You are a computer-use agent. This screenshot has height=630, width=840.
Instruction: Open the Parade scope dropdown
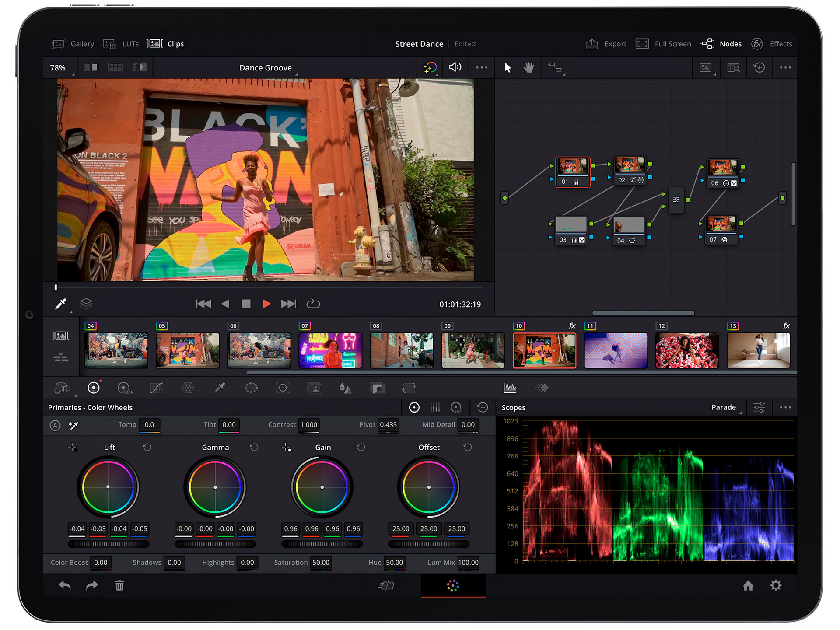coord(724,407)
